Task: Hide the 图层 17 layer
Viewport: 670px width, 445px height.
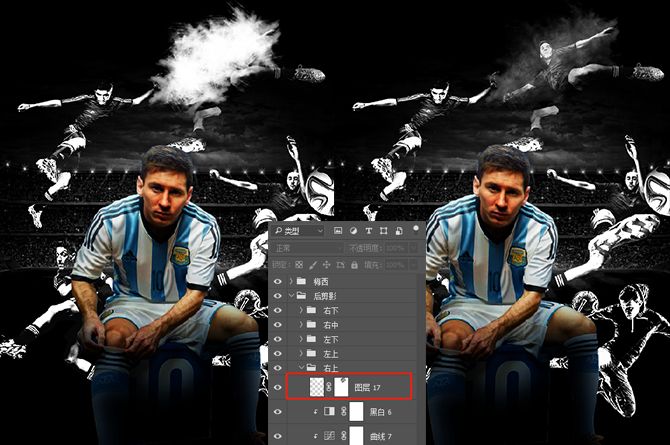Action: [278, 387]
